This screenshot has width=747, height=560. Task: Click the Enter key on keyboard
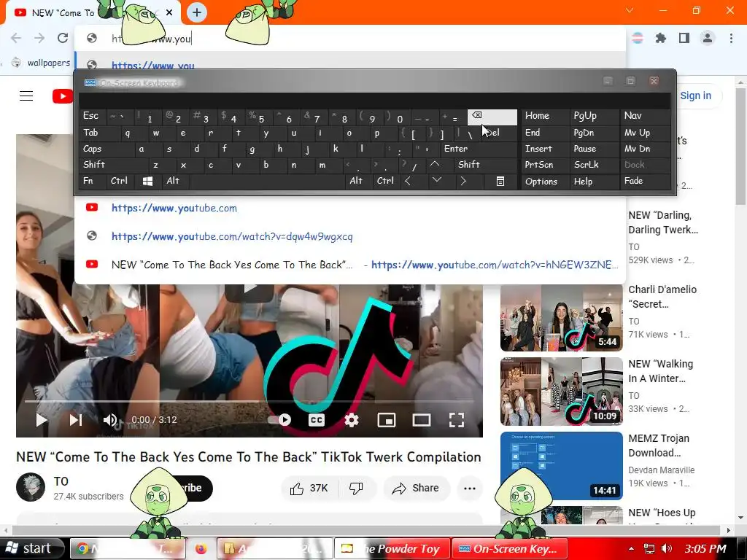(479, 149)
